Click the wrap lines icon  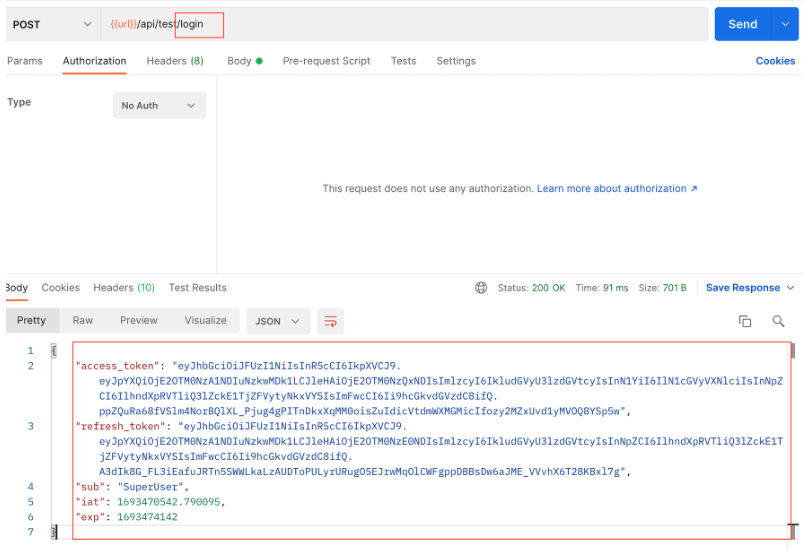(330, 321)
